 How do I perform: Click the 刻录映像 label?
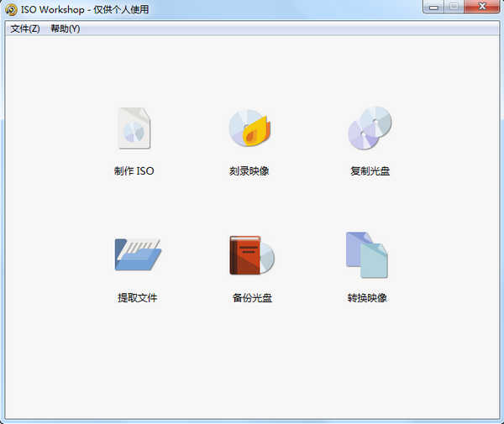click(249, 171)
